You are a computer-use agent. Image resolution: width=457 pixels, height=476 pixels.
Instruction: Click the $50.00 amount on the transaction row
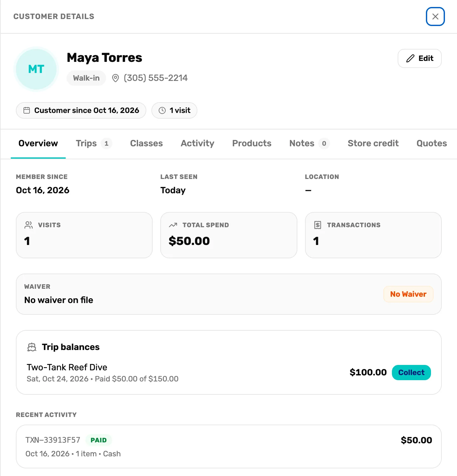(x=416, y=440)
